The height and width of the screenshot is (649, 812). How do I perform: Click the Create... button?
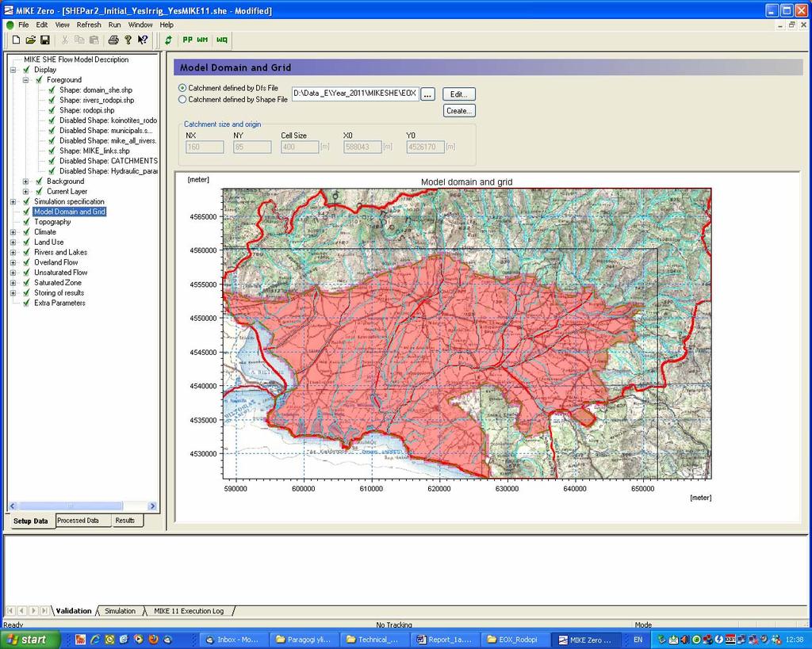click(459, 111)
